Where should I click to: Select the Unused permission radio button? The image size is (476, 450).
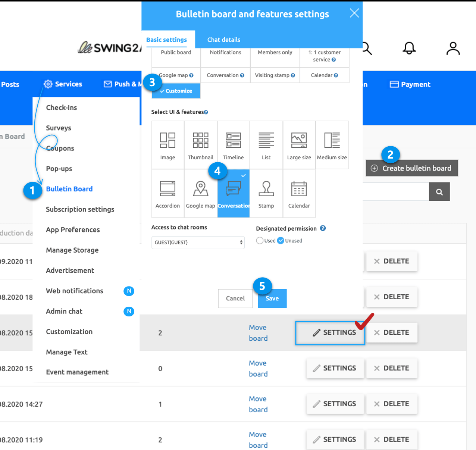tap(281, 241)
